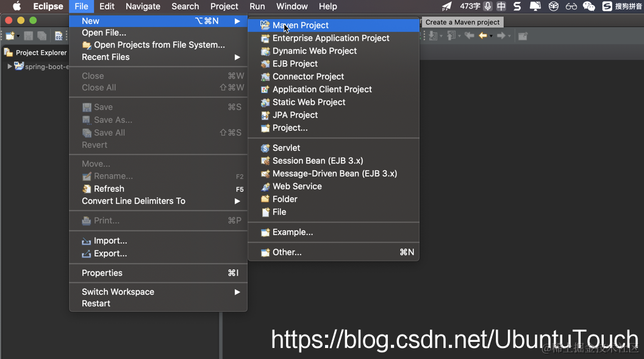Click the Web Service icon

point(265,186)
